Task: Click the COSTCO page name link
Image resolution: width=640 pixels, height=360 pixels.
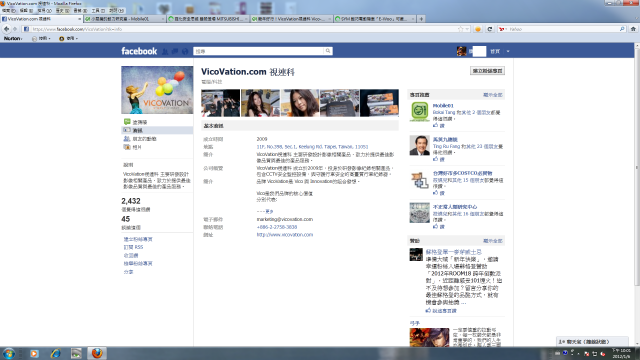Action: click(x=462, y=173)
